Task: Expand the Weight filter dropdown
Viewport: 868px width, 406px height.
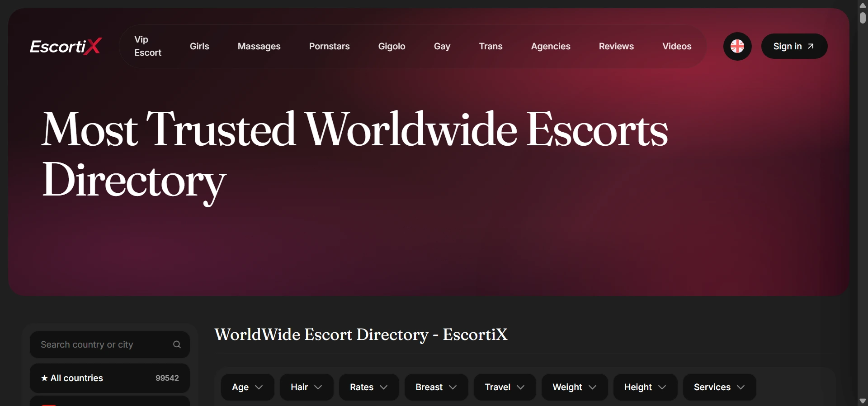Action: pos(575,387)
